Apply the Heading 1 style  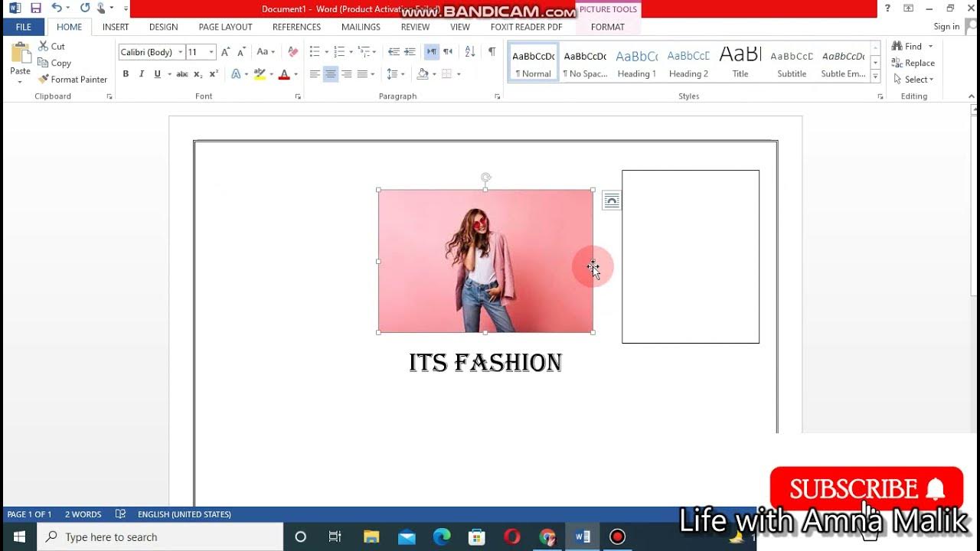pos(637,63)
